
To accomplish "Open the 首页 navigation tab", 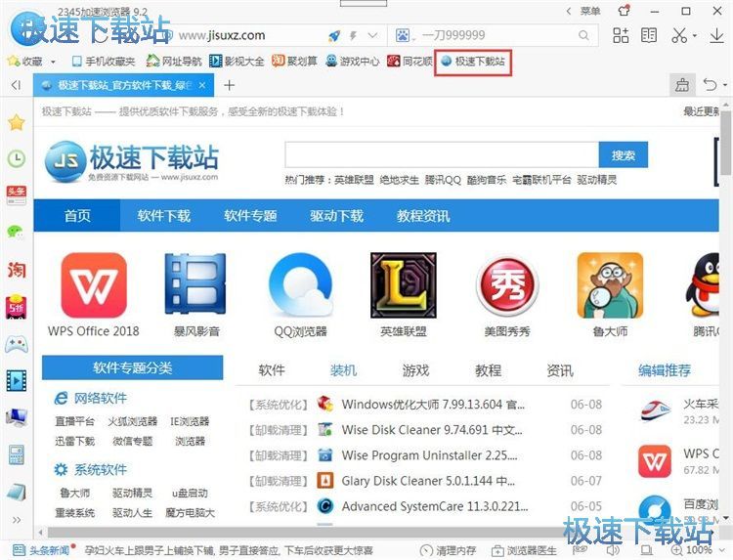I will 77,215.
